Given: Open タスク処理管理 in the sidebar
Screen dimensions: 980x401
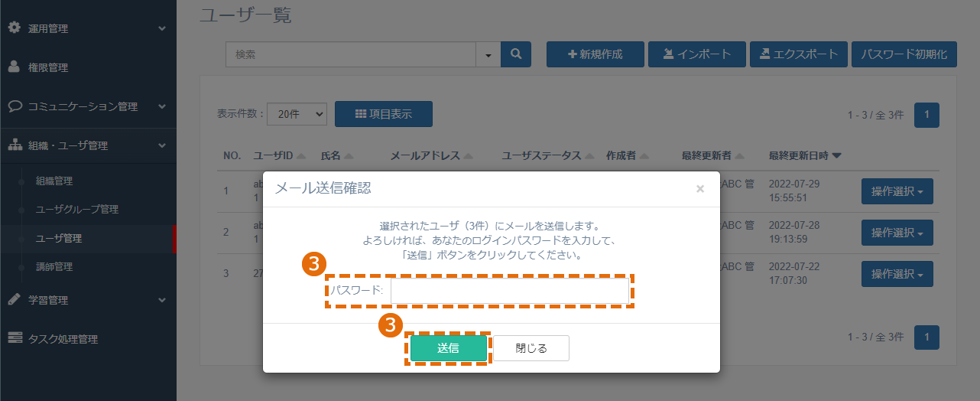Looking at the screenshot, I should tap(88, 339).
